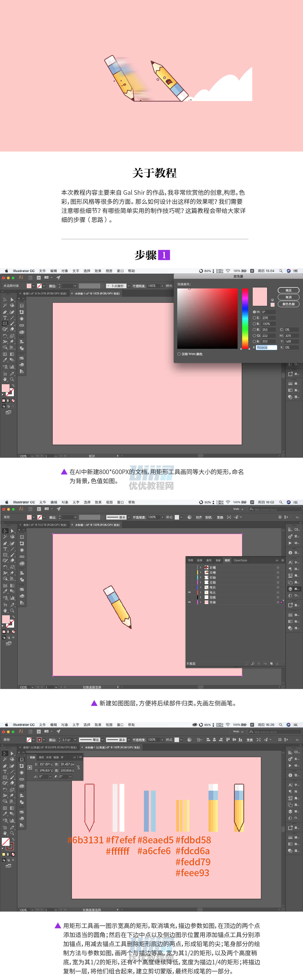
Task: Expand the 左眼 layer chevron
Action: [201, 582]
